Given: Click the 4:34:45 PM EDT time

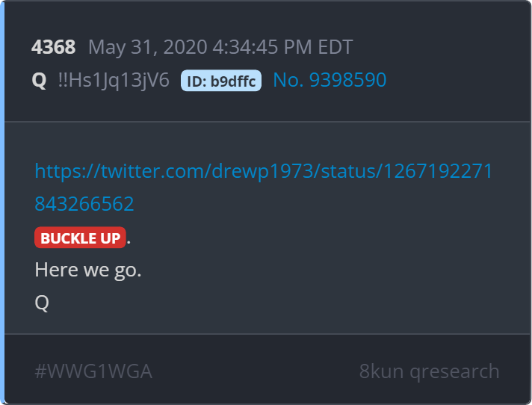Looking at the screenshot, I should coord(282,47).
